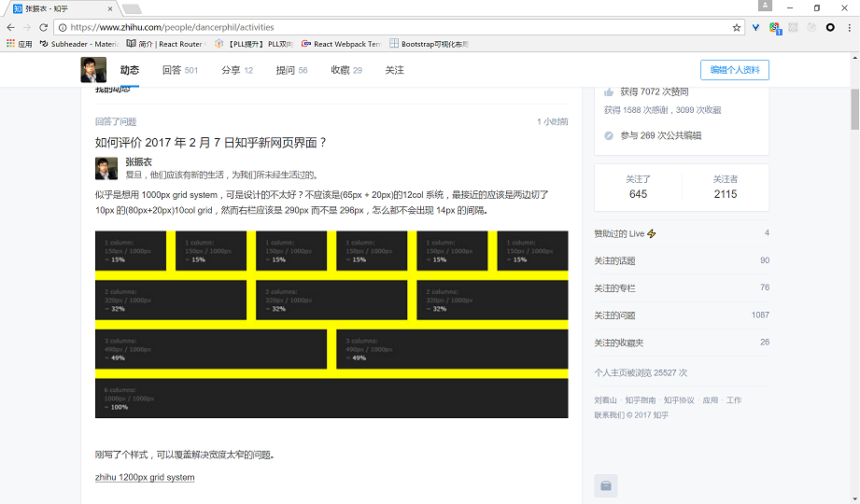Open 关注的问题 row
860x504 pixels.
[682, 315]
